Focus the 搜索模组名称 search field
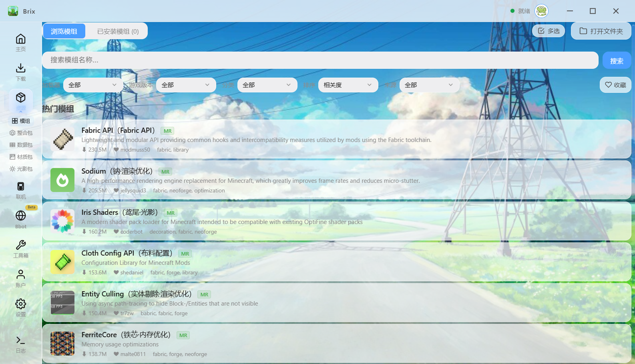 (320, 60)
